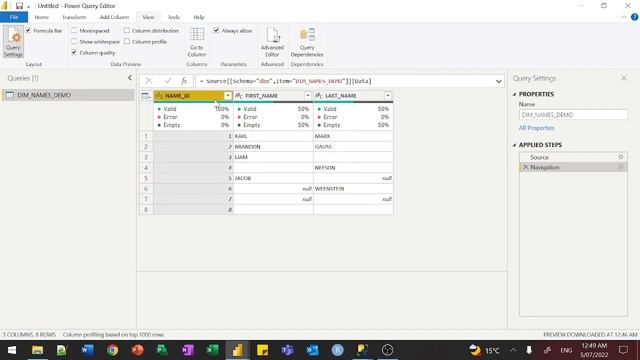Open FIRST_NAME column filter dropdown
The width and height of the screenshot is (640, 360).
pos(308,96)
